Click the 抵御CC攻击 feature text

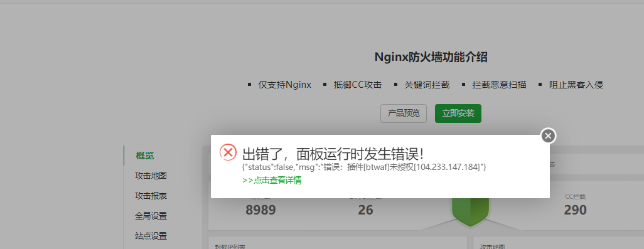[358, 85]
